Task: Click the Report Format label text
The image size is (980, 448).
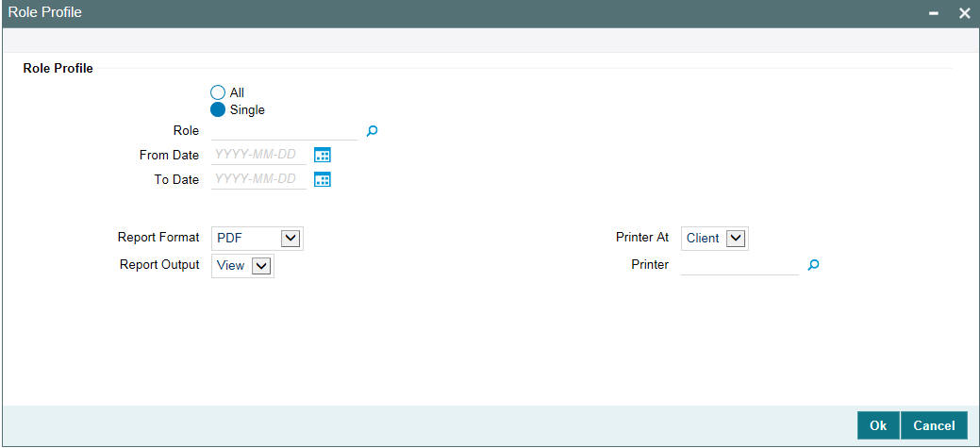Action: tap(158, 238)
